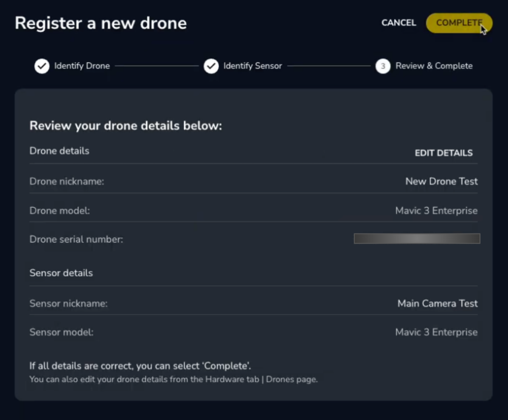This screenshot has width=508, height=420.
Task: Click the hidden drone serial number field
Action: (416, 239)
